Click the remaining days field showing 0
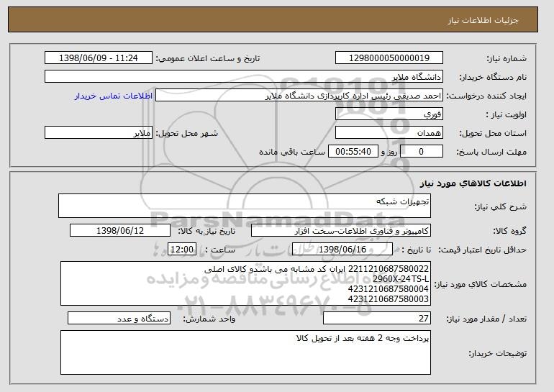Viewport: 554px width, 392px height. click(422, 152)
